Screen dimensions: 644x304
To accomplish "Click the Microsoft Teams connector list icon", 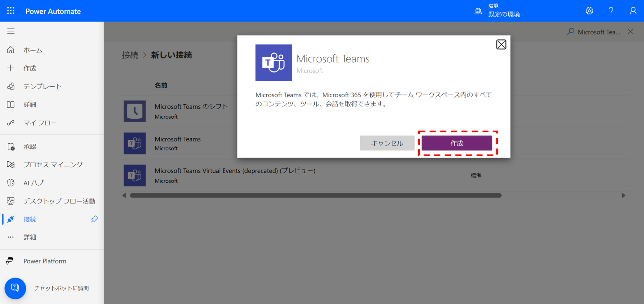I will coord(135,143).
